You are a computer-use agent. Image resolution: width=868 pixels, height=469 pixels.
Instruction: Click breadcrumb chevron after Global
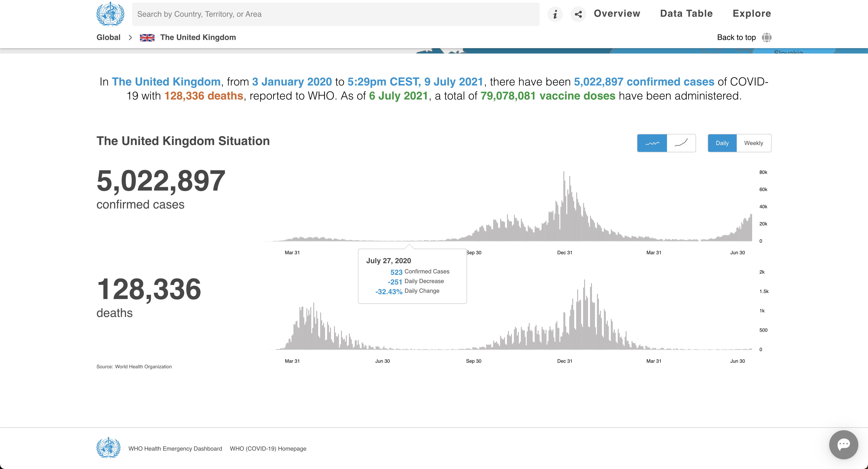pos(130,37)
